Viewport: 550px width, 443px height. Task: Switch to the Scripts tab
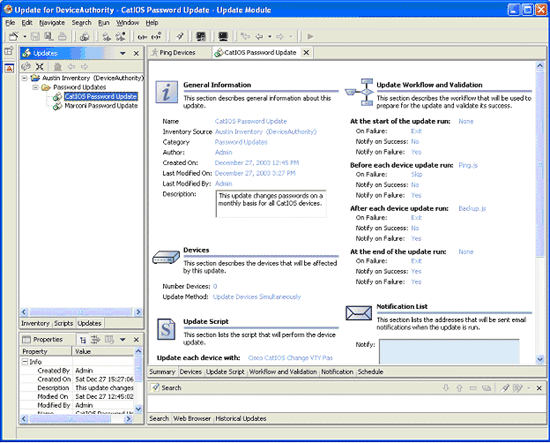tap(63, 323)
